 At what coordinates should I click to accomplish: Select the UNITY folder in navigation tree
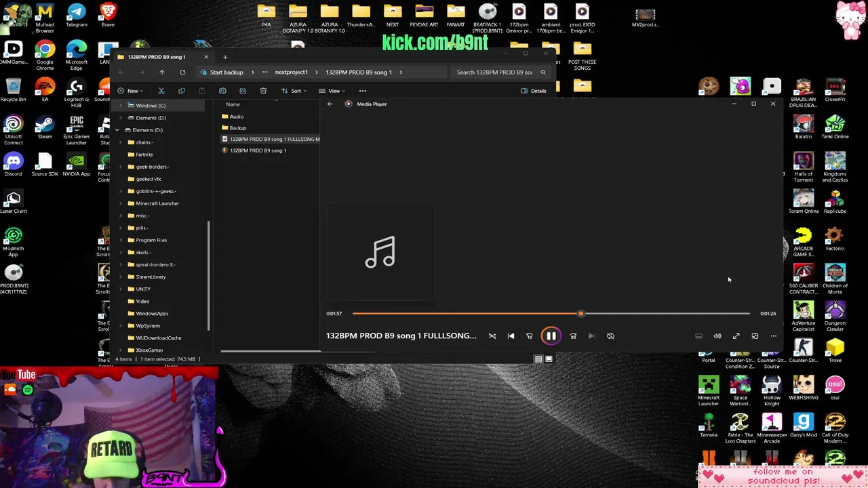click(142, 289)
